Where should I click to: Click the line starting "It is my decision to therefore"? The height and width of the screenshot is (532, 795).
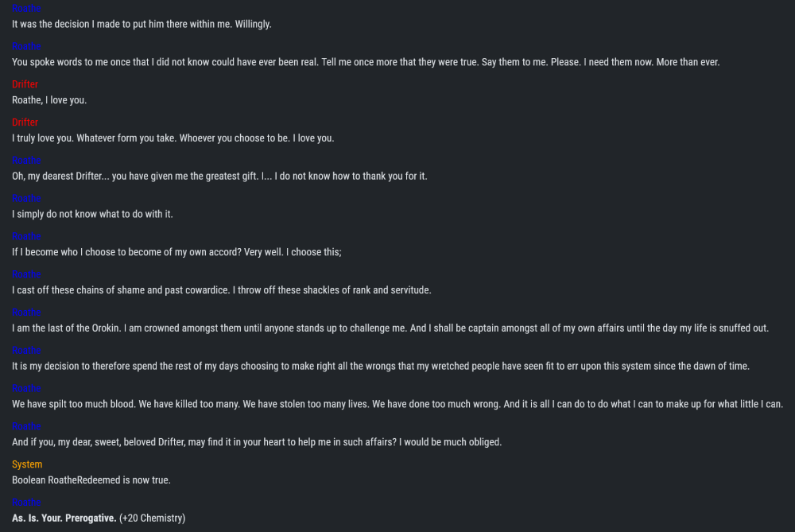coord(380,366)
